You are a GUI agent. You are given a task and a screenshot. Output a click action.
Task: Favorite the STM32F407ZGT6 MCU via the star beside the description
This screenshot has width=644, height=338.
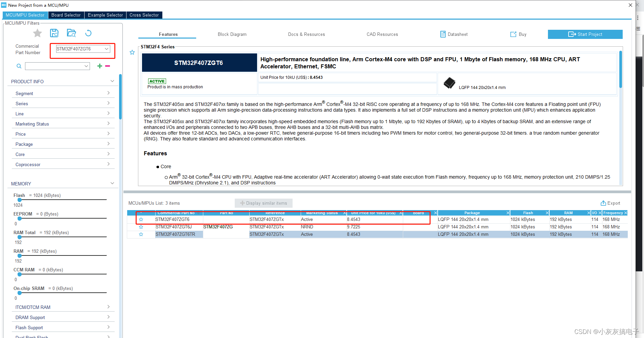[132, 52]
